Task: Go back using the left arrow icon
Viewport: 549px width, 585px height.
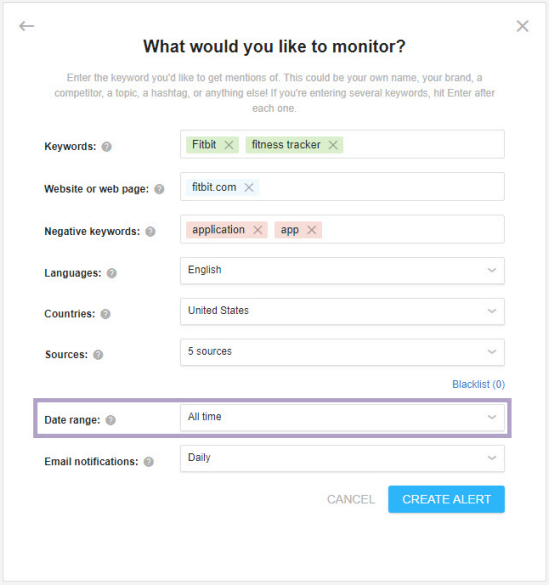Action: [26, 26]
